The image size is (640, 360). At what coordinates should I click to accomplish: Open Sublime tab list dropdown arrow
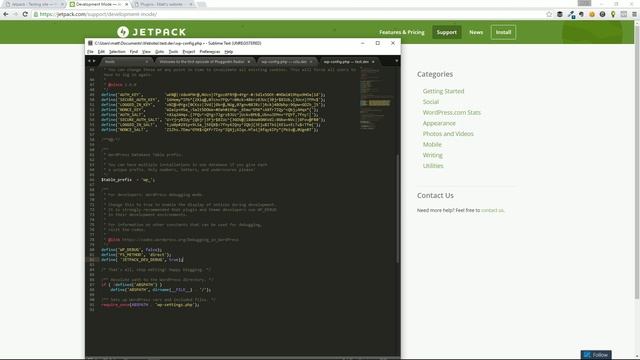396,61
